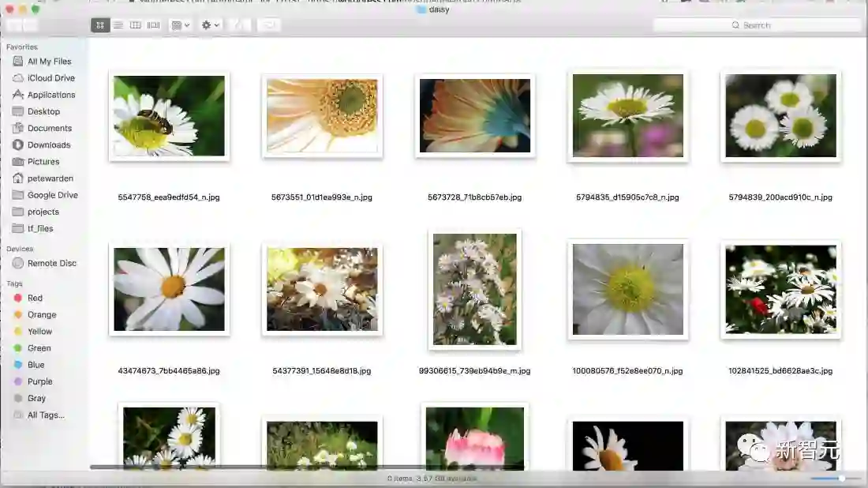The image size is (868, 488).
Task: Switch to column view in toolbar
Action: click(136, 25)
